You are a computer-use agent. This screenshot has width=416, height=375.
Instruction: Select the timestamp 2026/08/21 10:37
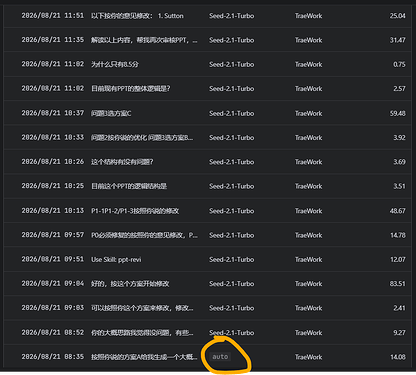(53, 113)
